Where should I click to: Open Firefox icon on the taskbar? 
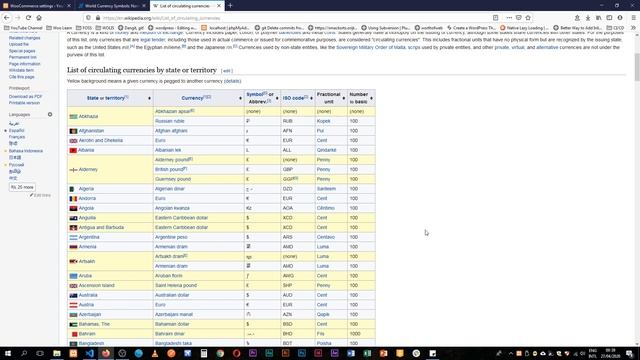point(106,353)
